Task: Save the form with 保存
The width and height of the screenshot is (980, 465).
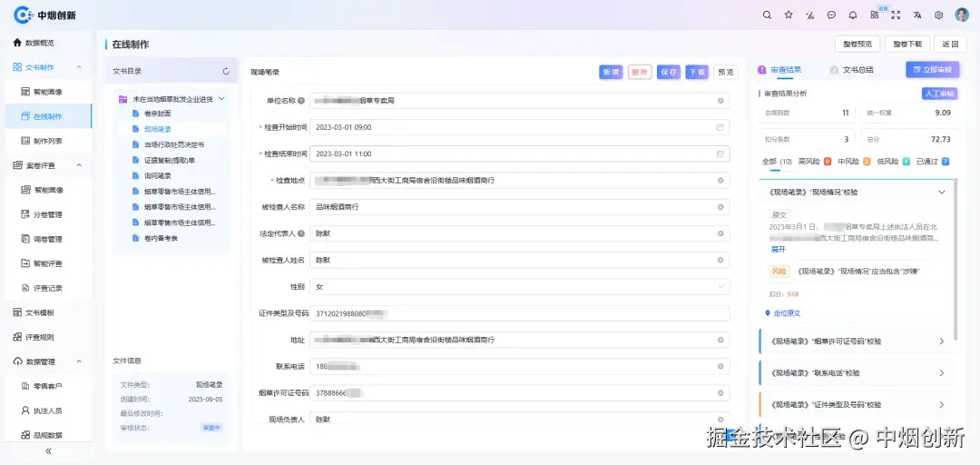Action: [x=668, y=72]
